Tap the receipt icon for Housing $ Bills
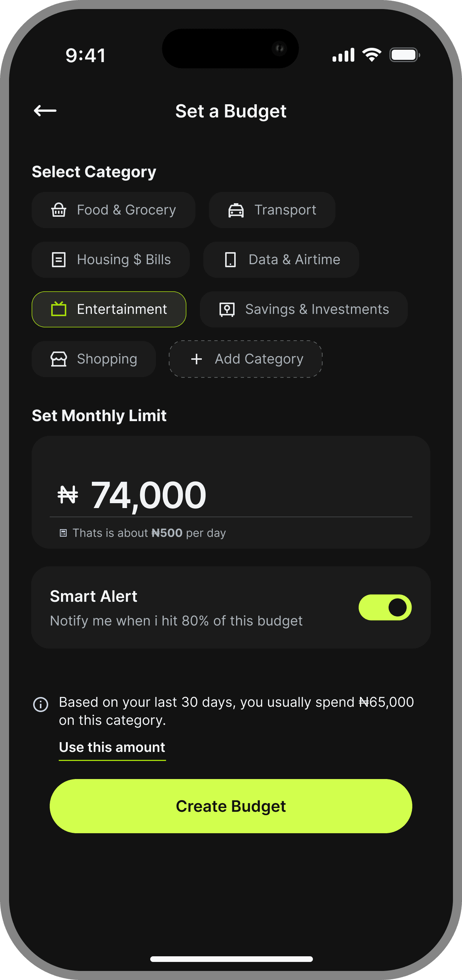The width and height of the screenshot is (462, 980). click(x=59, y=260)
